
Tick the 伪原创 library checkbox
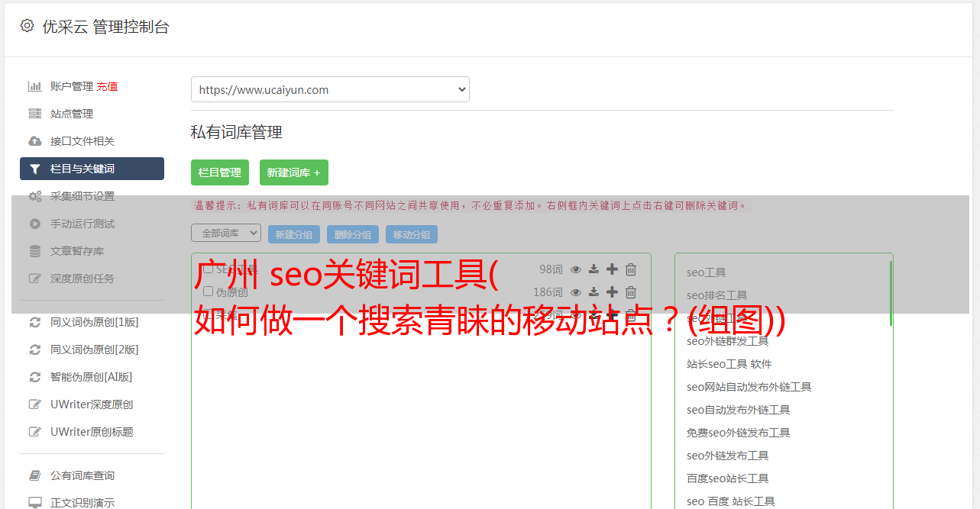click(x=208, y=292)
